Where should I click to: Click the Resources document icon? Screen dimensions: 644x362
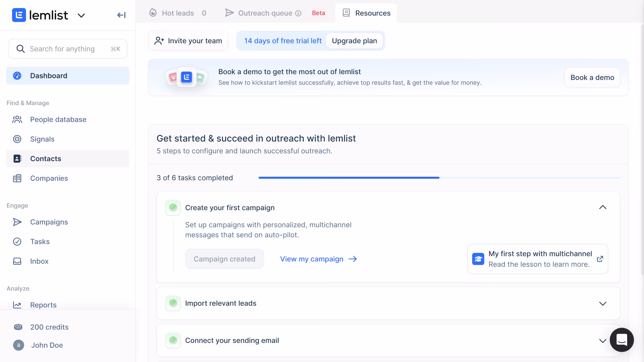[346, 13]
